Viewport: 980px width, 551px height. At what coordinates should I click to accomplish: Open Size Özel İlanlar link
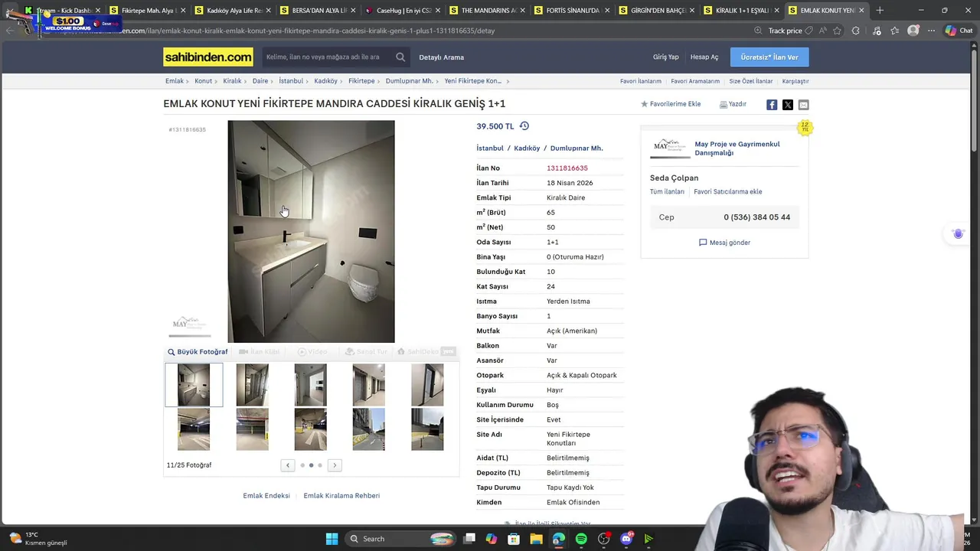[x=750, y=81]
